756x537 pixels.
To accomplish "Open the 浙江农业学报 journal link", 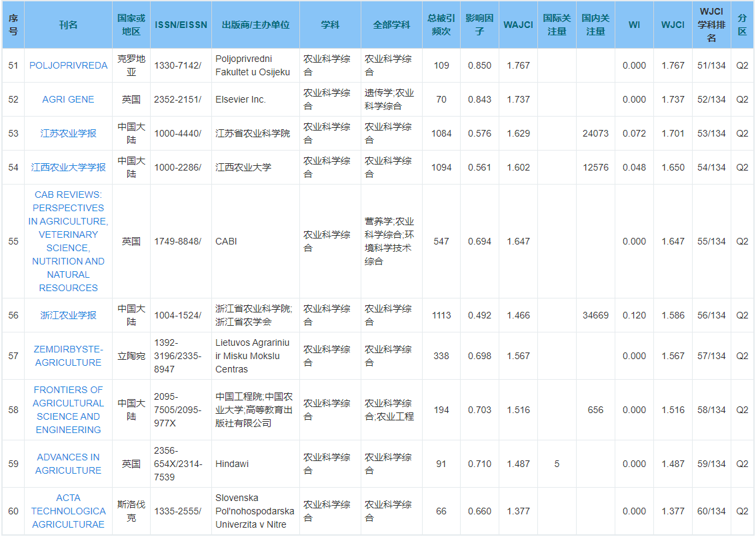I will (69, 315).
